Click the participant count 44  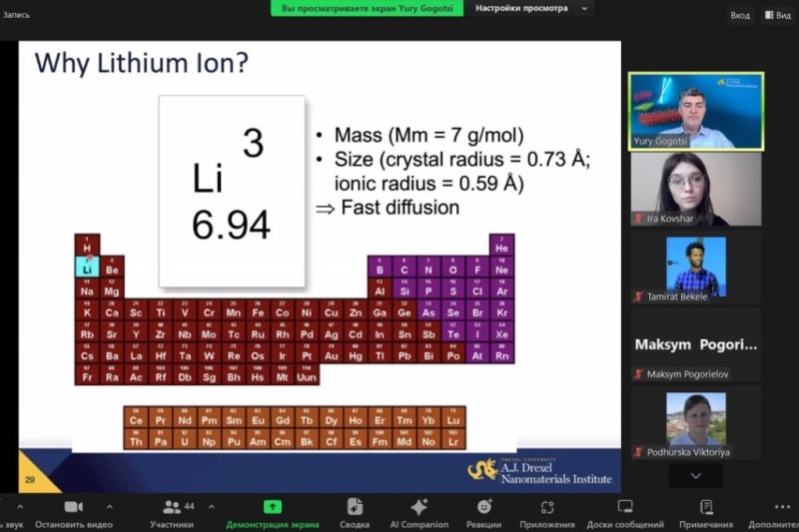[189, 506]
